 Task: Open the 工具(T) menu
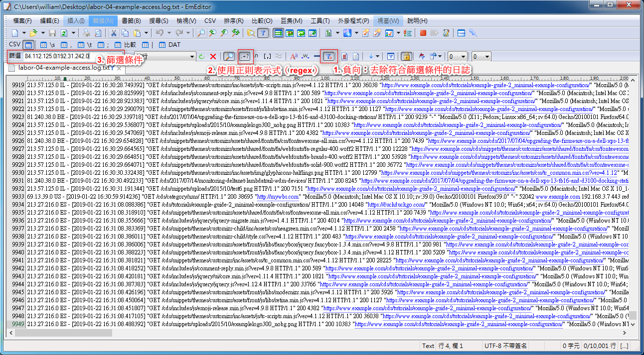click(x=320, y=21)
